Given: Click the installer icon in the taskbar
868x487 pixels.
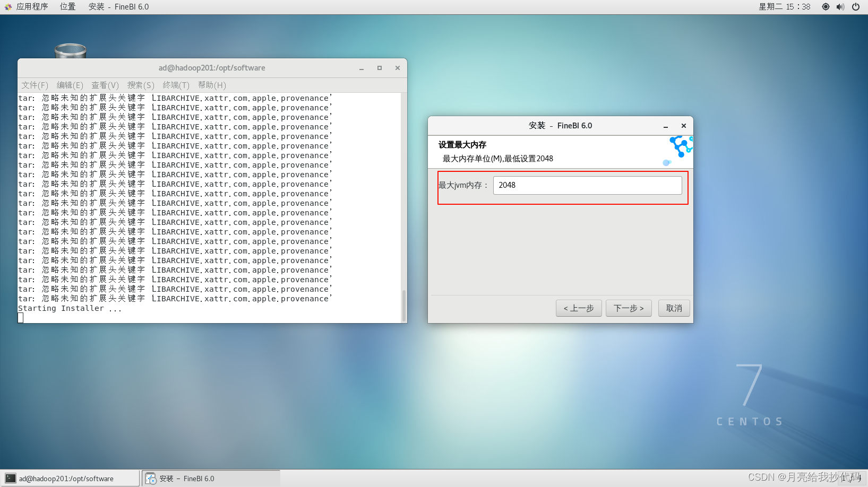Looking at the screenshot, I should [x=151, y=479].
